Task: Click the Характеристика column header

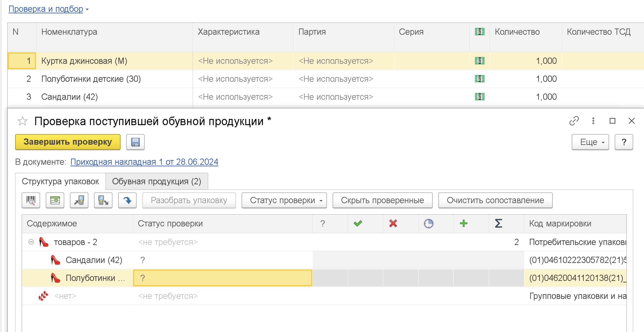Action: pos(243,37)
